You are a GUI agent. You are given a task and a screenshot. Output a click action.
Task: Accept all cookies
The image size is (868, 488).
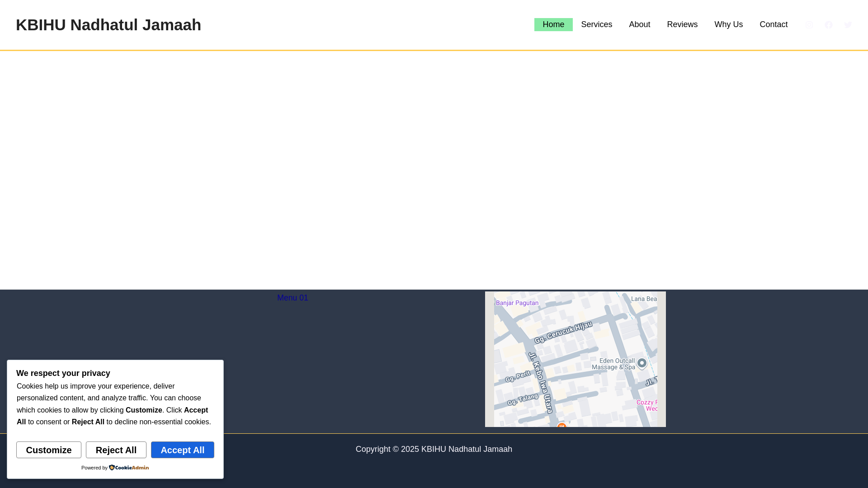coord(183,450)
